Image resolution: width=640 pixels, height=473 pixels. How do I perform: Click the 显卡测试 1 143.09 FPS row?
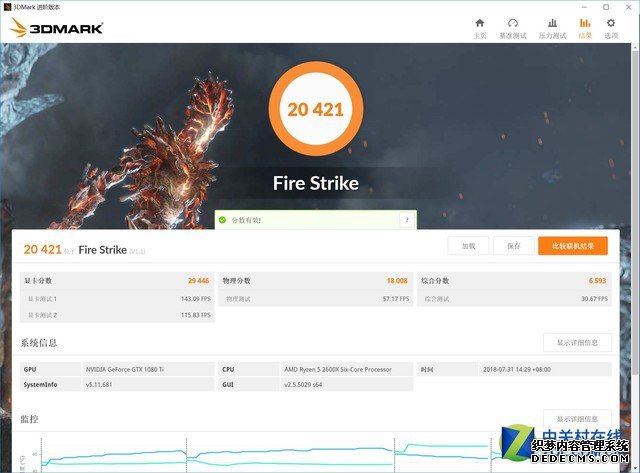tap(117, 299)
